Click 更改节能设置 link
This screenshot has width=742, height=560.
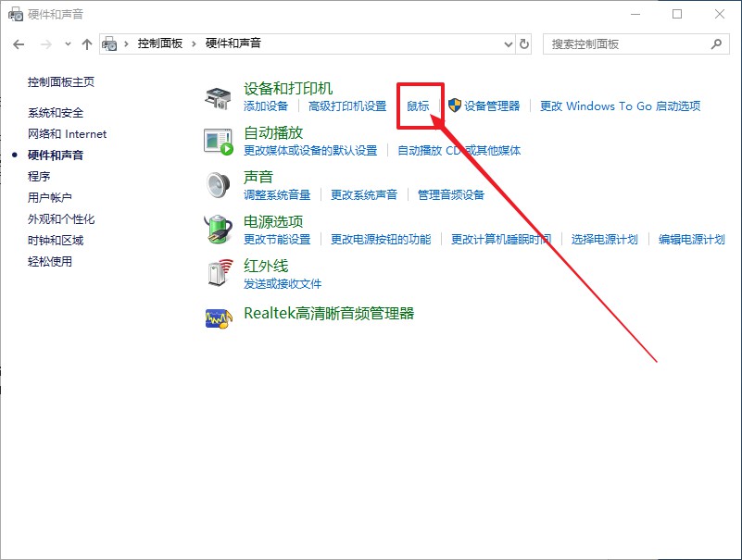coord(277,240)
